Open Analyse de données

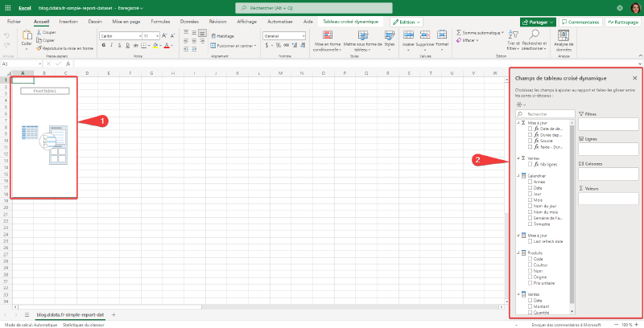(563, 40)
